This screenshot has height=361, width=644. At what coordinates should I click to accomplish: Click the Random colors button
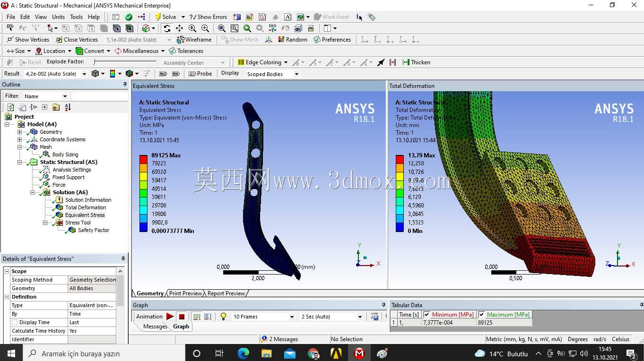[x=293, y=40]
